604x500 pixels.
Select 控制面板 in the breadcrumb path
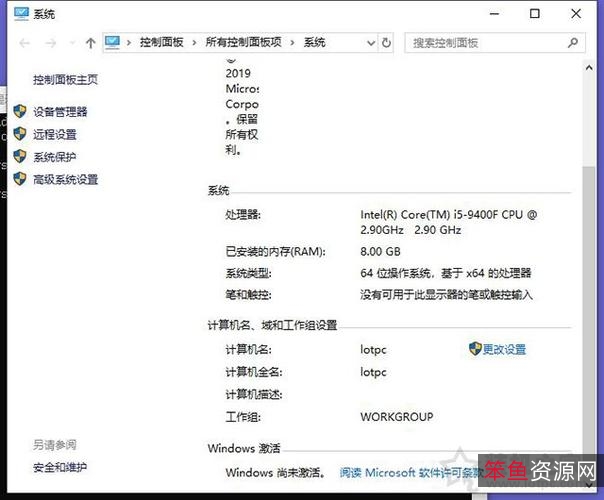point(161,42)
